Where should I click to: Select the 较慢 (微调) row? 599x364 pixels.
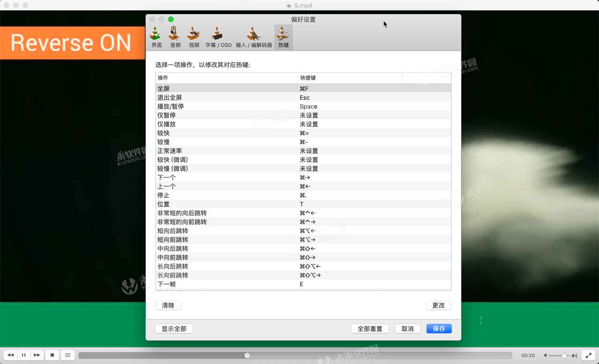click(303, 168)
